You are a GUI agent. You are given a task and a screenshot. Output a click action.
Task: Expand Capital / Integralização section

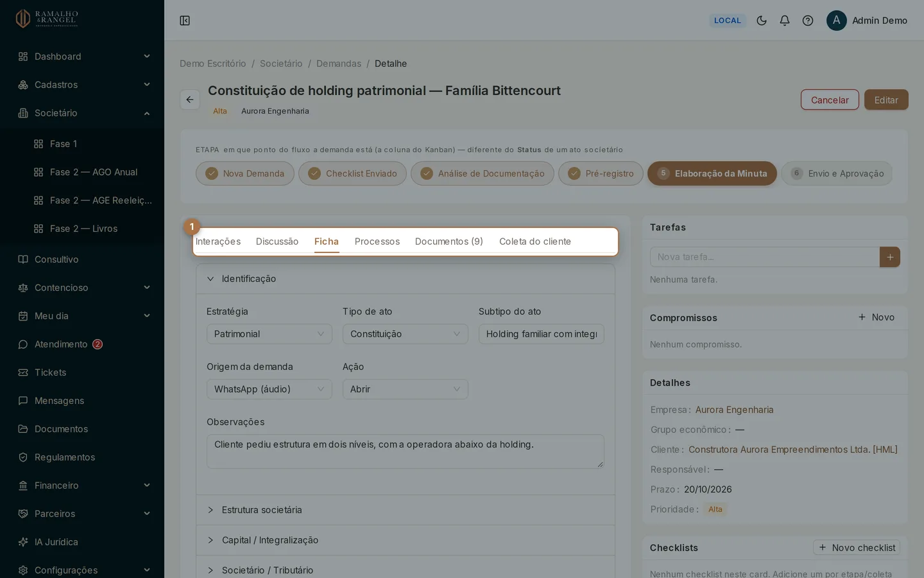(x=406, y=540)
